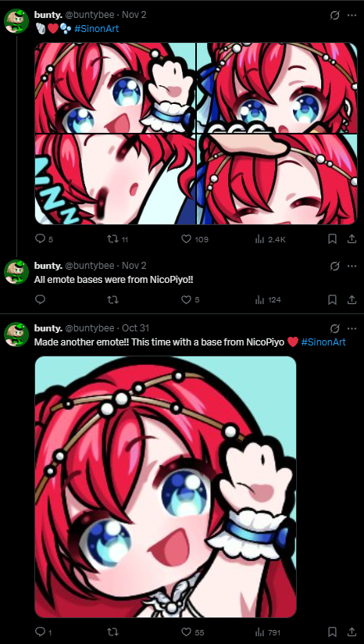Open Grok icon on the first tweet
364x644 pixels.
(x=335, y=15)
